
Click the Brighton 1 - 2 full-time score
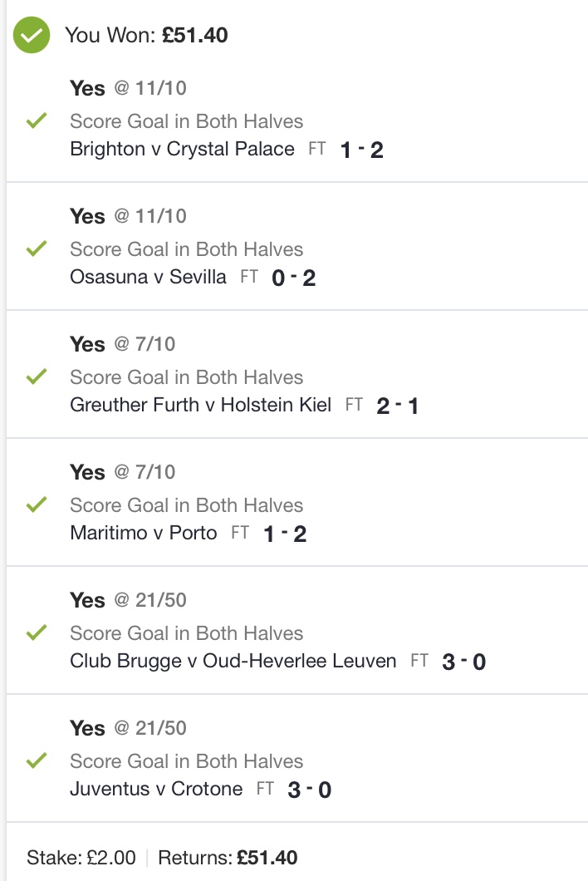point(361,150)
